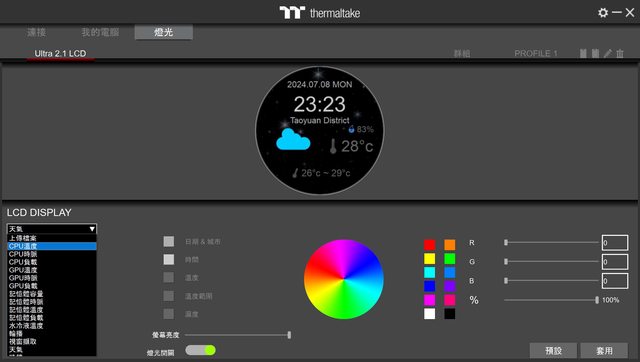Select CPU溫度 from the dropdown list
The width and height of the screenshot is (640, 362).
(x=52, y=246)
